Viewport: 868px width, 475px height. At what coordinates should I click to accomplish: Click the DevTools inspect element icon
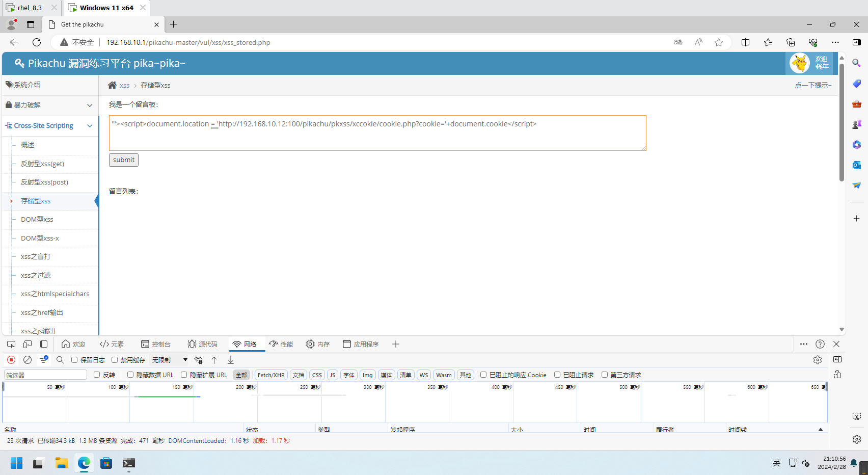pos(11,344)
